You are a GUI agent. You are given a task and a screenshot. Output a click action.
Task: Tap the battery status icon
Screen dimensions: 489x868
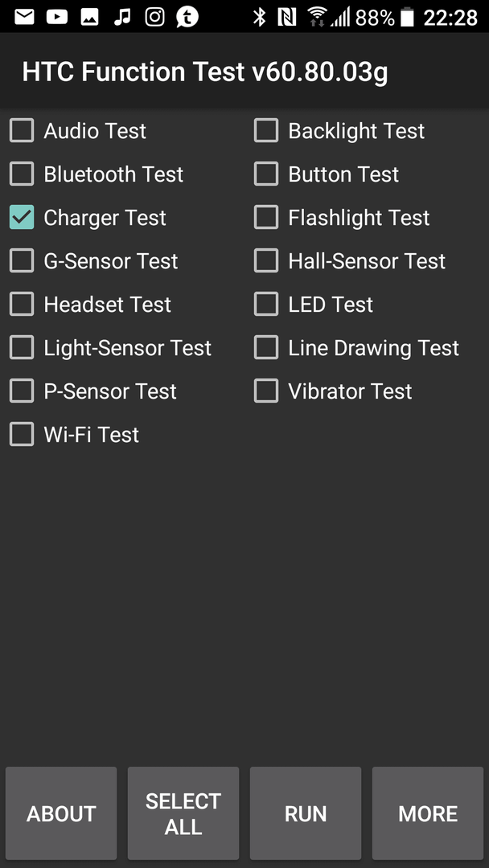coord(407,17)
